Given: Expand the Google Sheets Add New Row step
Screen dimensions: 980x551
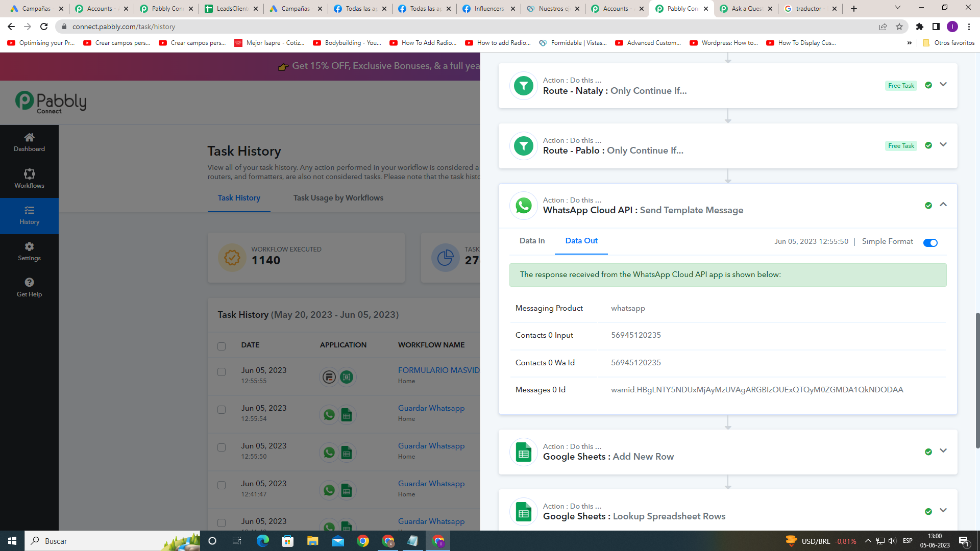Looking at the screenshot, I should pyautogui.click(x=943, y=451).
